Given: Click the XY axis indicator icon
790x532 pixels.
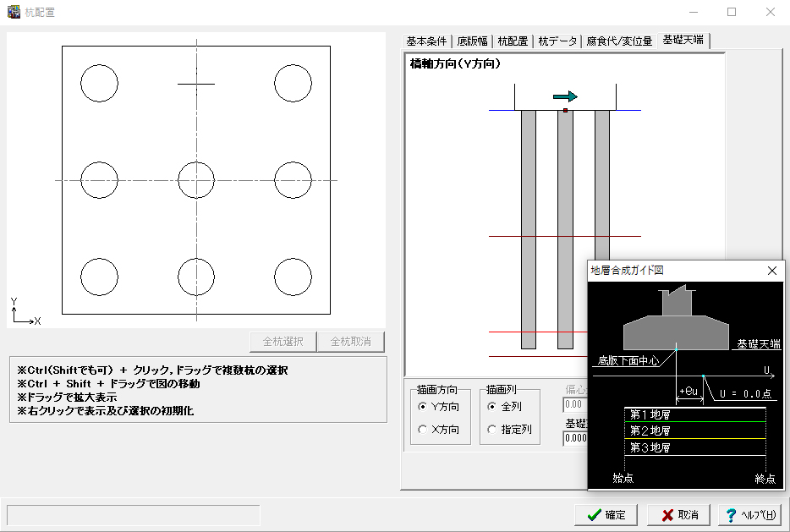Looking at the screenshot, I should pos(25,311).
